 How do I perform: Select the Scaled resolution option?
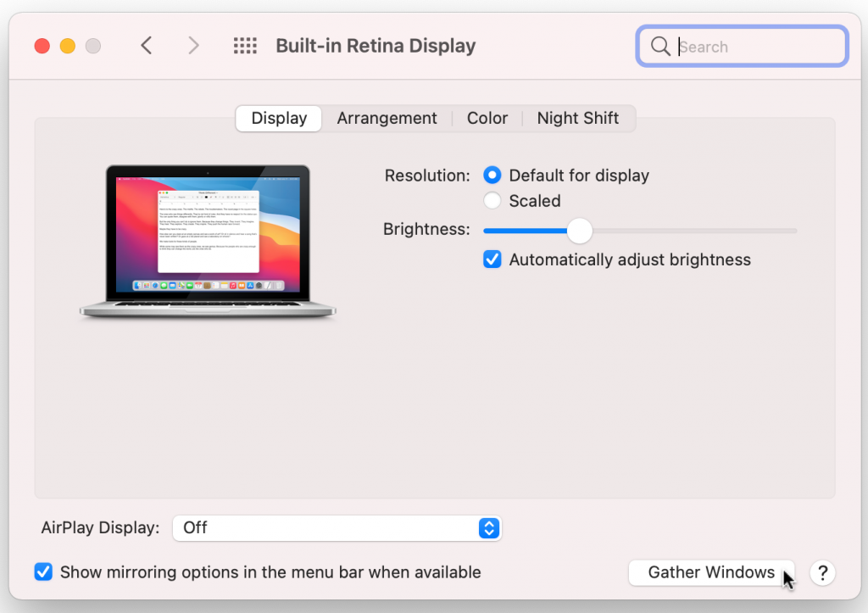pyautogui.click(x=492, y=201)
